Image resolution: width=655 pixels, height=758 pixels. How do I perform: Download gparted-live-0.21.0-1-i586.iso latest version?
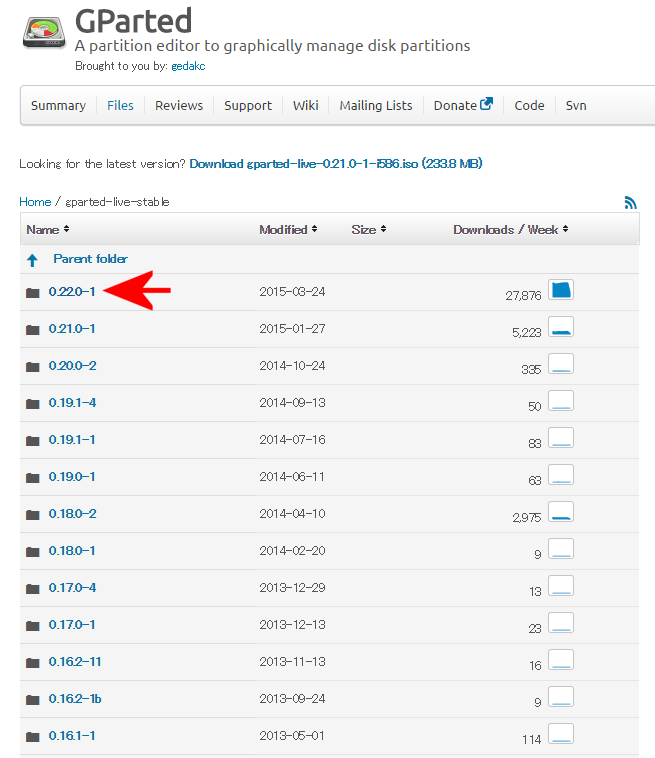click(336, 164)
